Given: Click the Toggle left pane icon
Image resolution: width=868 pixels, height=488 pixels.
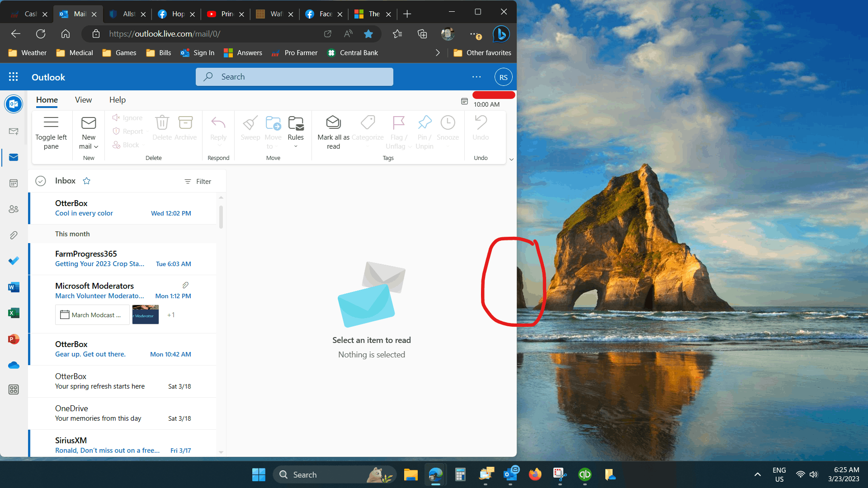Looking at the screenshot, I should [x=51, y=122].
